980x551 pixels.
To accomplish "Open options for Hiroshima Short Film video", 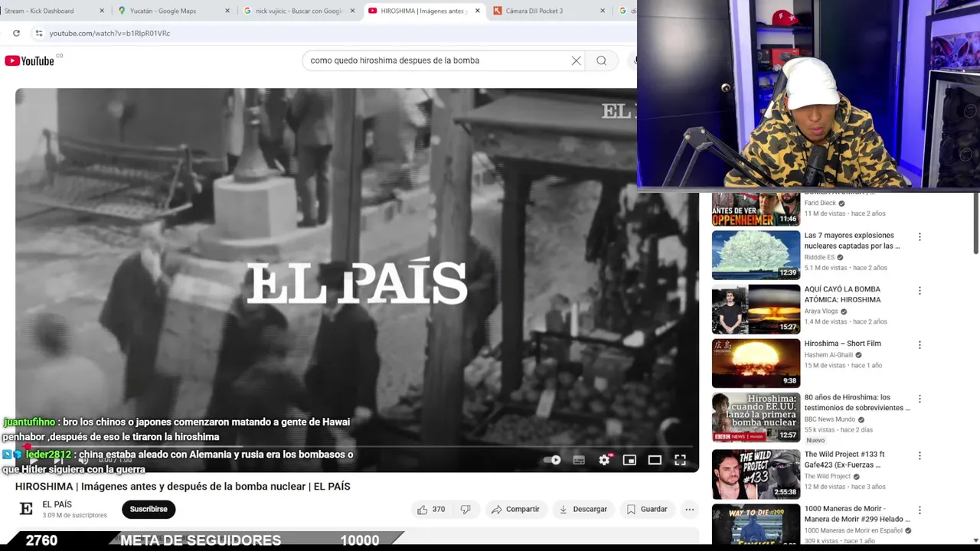I will point(920,345).
